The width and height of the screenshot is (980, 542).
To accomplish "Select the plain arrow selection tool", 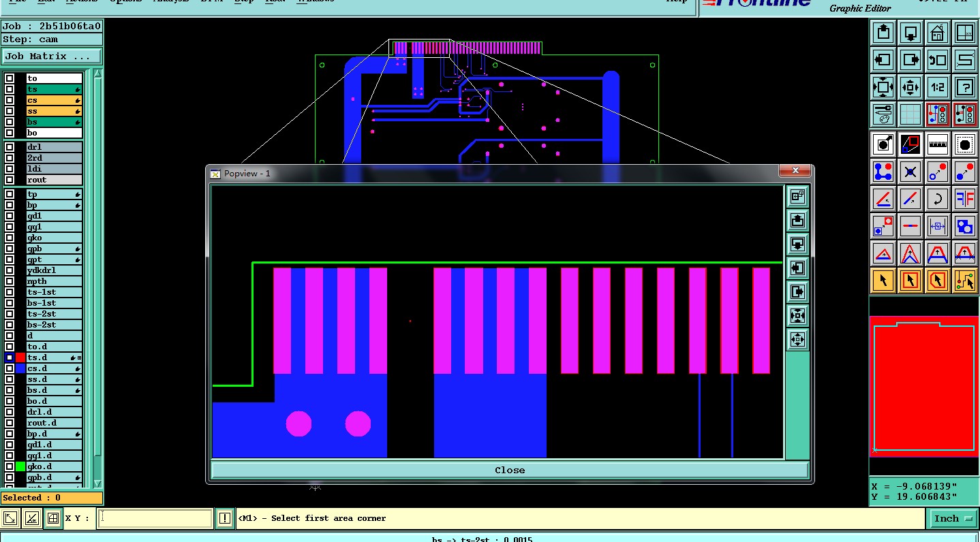I will [883, 280].
